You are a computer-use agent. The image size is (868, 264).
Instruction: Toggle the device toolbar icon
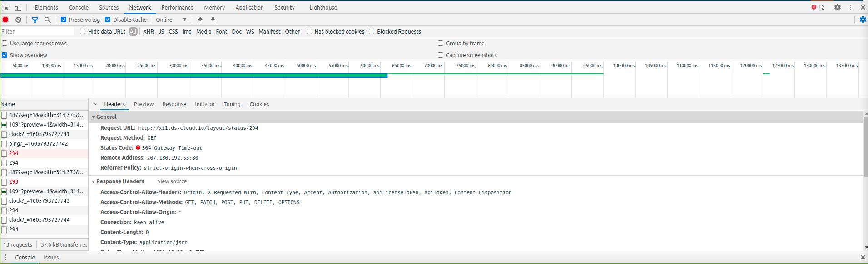(18, 7)
